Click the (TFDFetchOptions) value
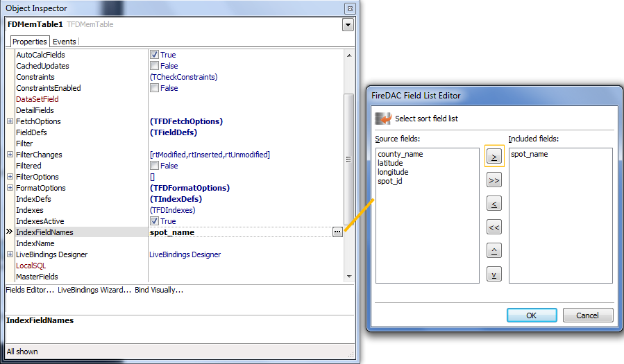The image size is (624, 364). click(186, 121)
